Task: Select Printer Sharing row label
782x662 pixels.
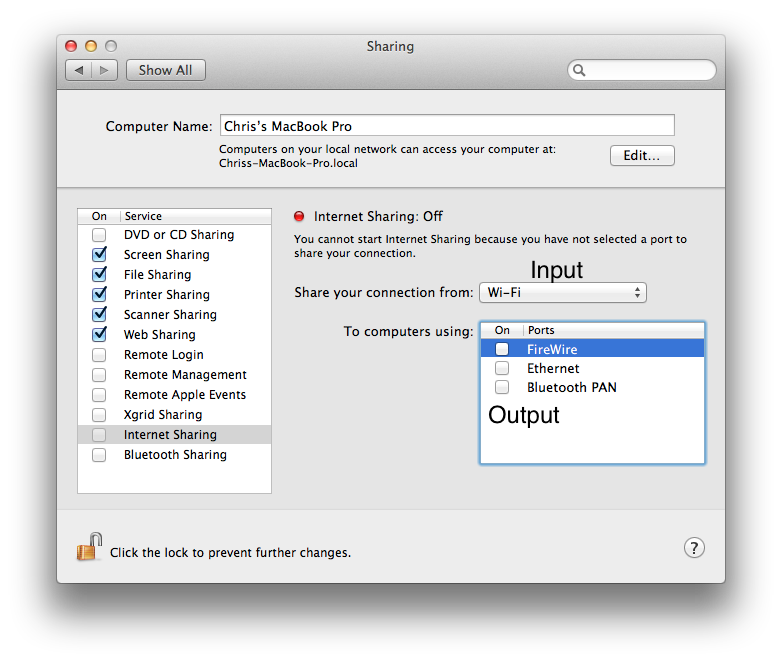Action: [167, 294]
